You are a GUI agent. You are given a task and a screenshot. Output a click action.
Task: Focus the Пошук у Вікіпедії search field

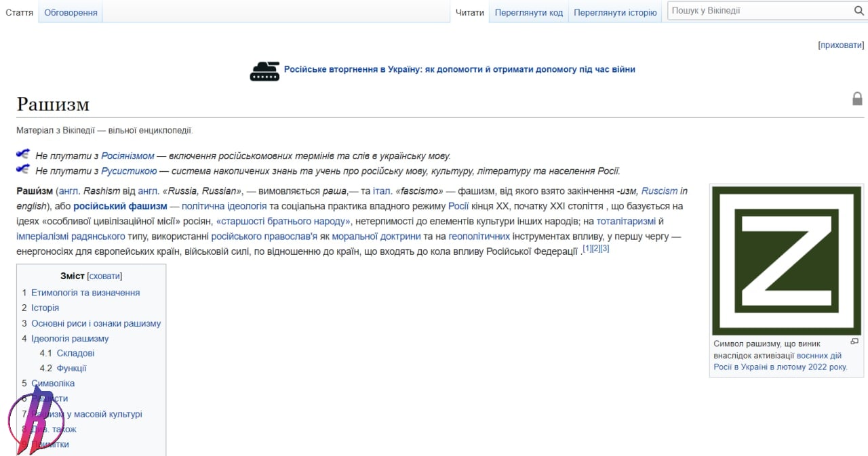[x=759, y=11]
